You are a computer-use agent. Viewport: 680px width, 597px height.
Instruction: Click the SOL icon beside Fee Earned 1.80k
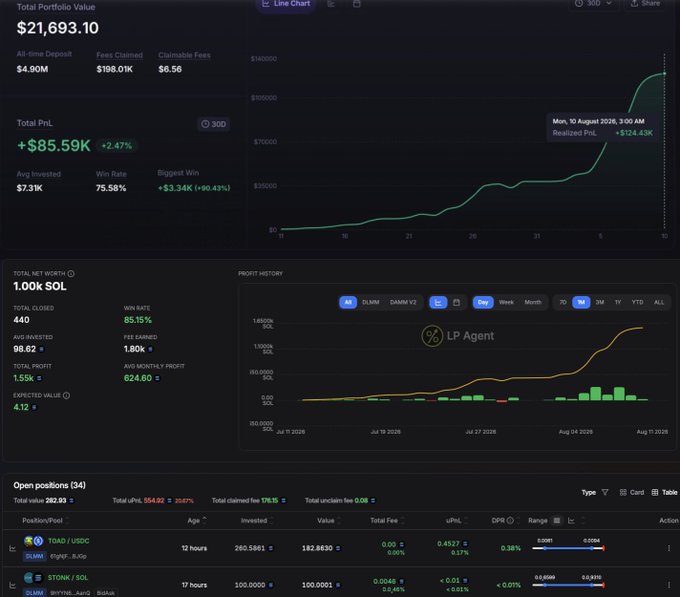click(150, 349)
